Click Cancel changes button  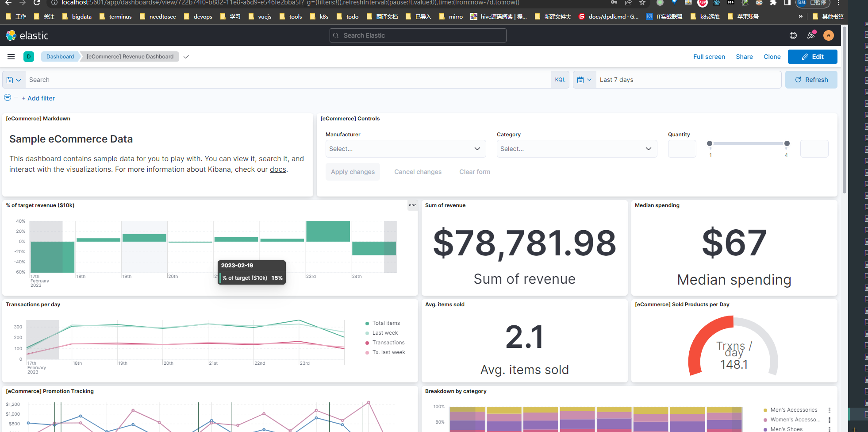[418, 172]
